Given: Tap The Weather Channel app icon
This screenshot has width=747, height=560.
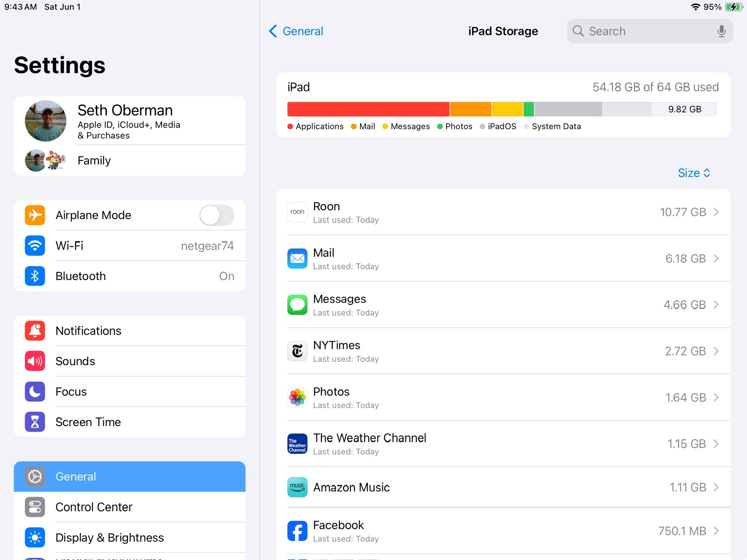Looking at the screenshot, I should click(297, 444).
